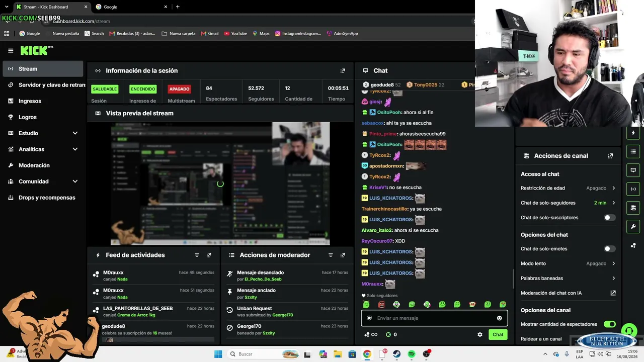Open Moderación del chat con IA external link
The width and height of the screenshot is (644, 362).
click(613, 293)
